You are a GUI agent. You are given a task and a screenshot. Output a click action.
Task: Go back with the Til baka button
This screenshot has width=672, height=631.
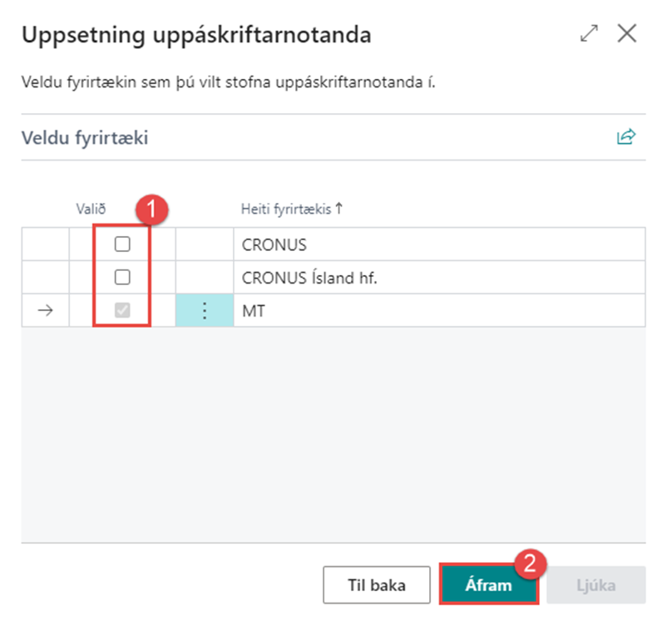click(x=376, y=585)
